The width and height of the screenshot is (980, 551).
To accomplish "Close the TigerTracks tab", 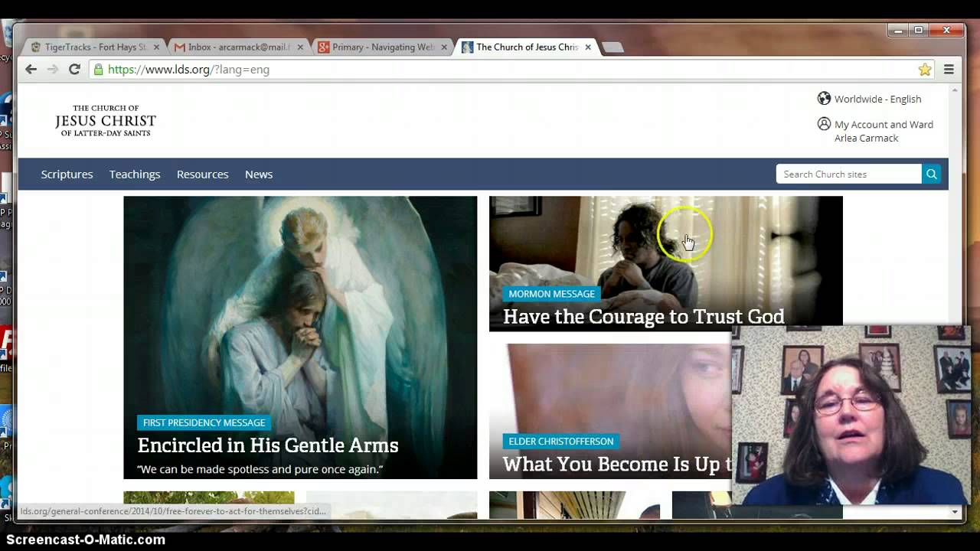I will tap(156, 47).
